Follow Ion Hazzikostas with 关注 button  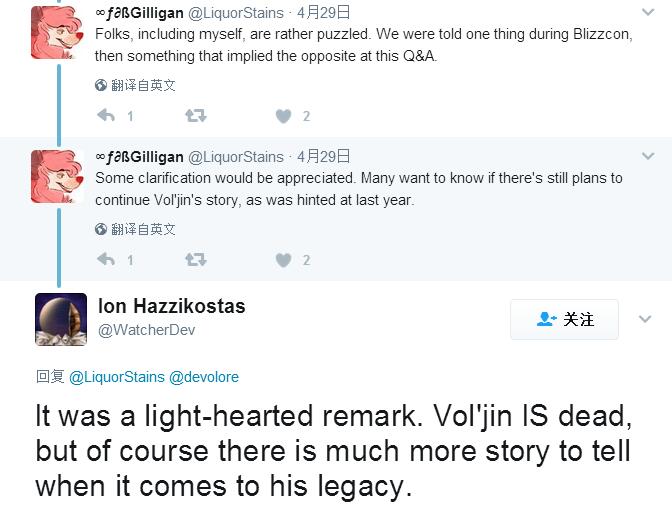pyautogui.click(x=565, y=320)
